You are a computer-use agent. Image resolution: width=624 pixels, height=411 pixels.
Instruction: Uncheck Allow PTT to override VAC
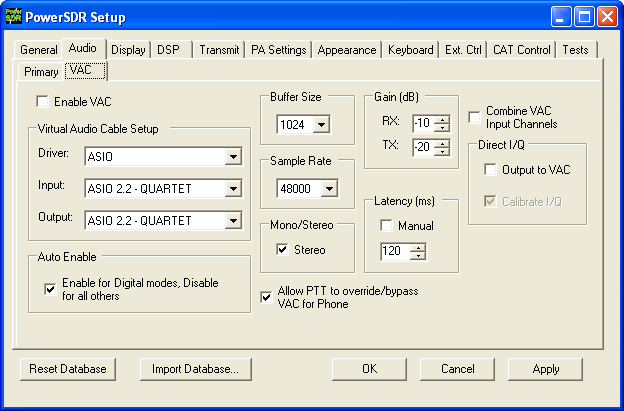266,297
